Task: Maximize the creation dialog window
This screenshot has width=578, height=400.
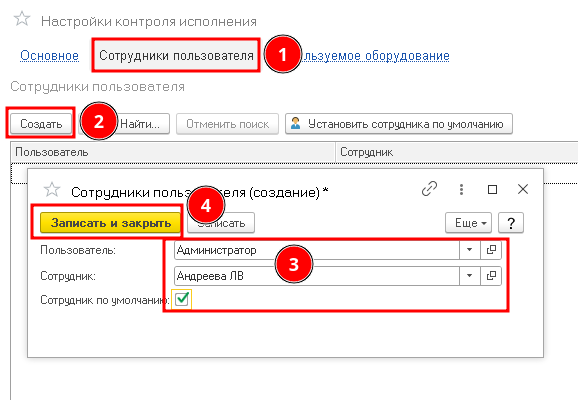Action: [492, 189]
